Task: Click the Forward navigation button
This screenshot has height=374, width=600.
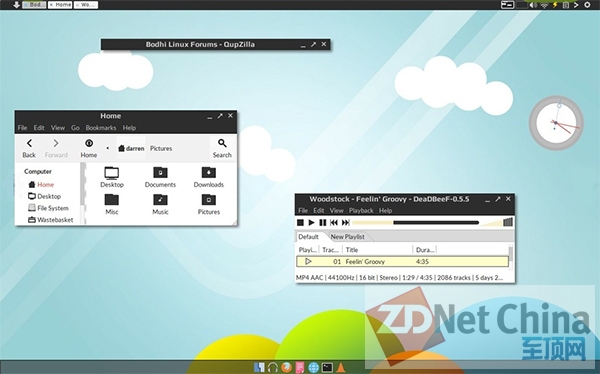Action: tap(56, 149)
